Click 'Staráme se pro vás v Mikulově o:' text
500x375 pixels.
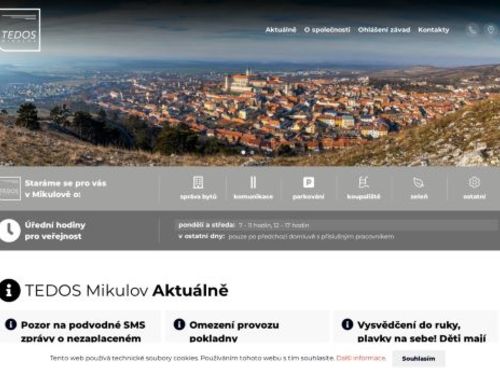point(65,189)
